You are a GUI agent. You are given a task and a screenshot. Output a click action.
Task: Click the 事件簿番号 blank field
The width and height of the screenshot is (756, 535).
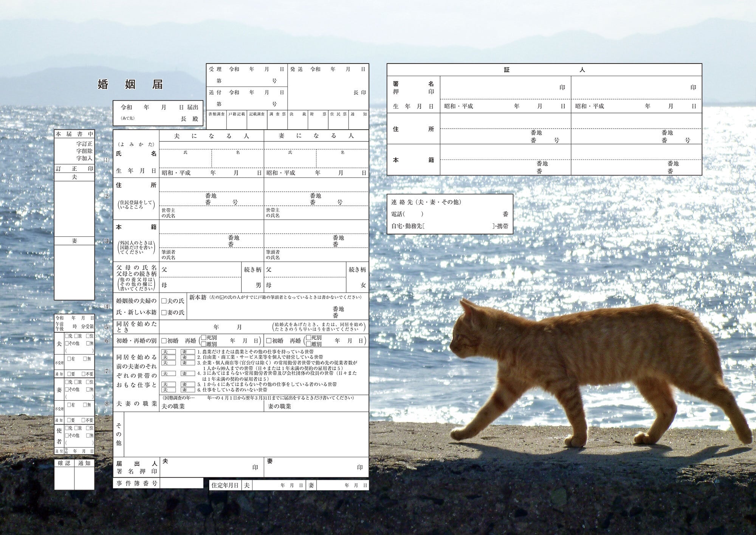click(x=181, y=483)
